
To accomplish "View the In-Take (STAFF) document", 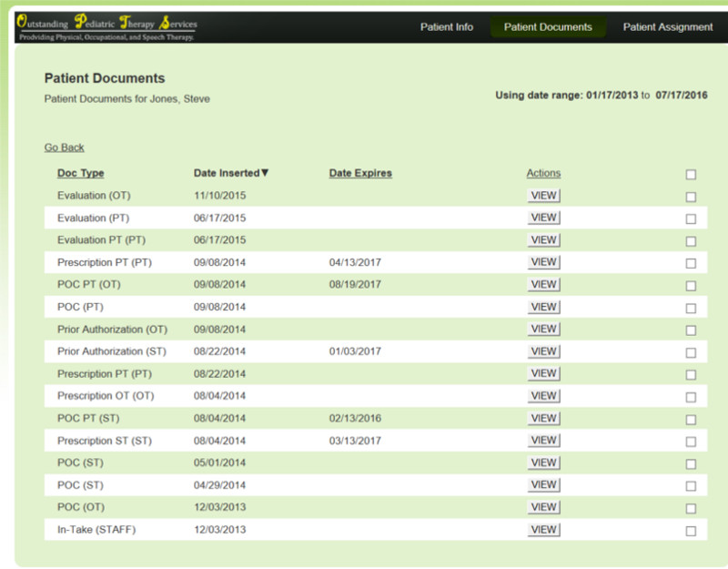I will (x=543, y=530).
